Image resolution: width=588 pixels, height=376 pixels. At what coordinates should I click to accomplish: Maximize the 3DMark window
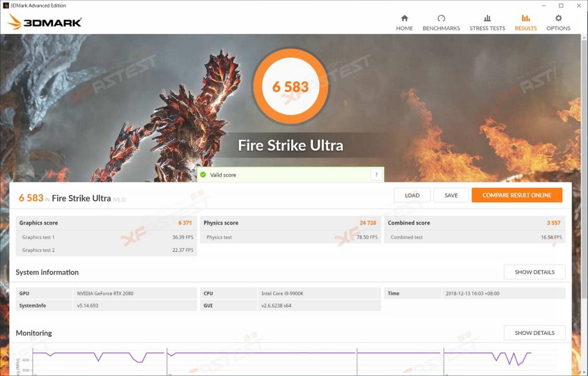pos(561,6)
